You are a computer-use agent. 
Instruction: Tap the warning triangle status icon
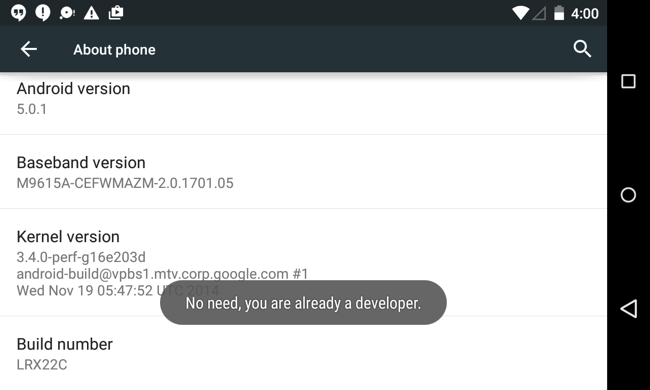pyautogui.click(x=91, y=13)
